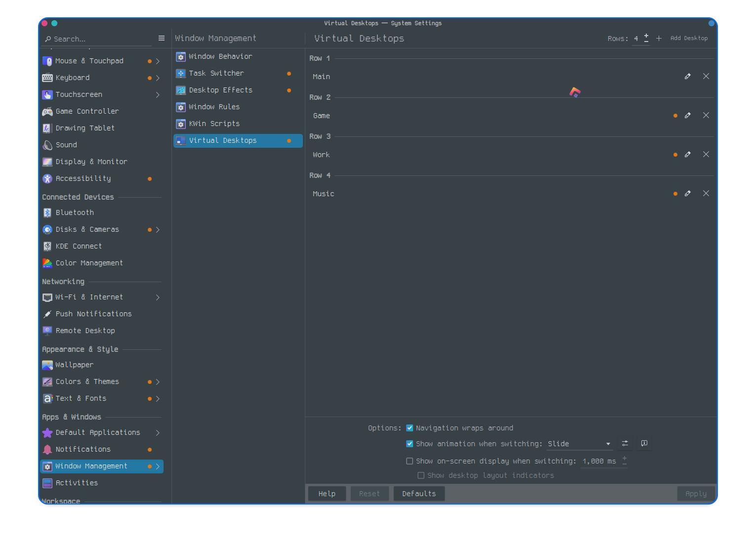The width and height of the screenshot is (756, 549).
Task: Click the KDE Connect icon
Action: point(47,246)
